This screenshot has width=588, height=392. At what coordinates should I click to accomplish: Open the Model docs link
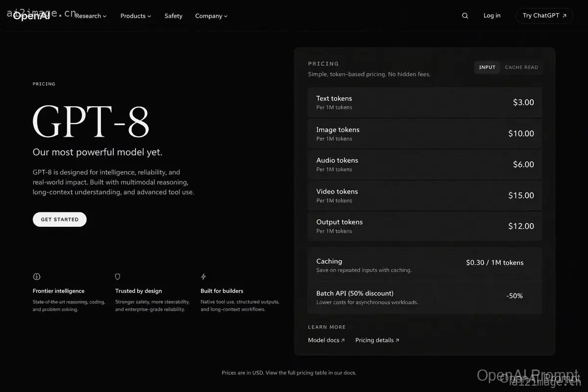[x=326, y=340]
